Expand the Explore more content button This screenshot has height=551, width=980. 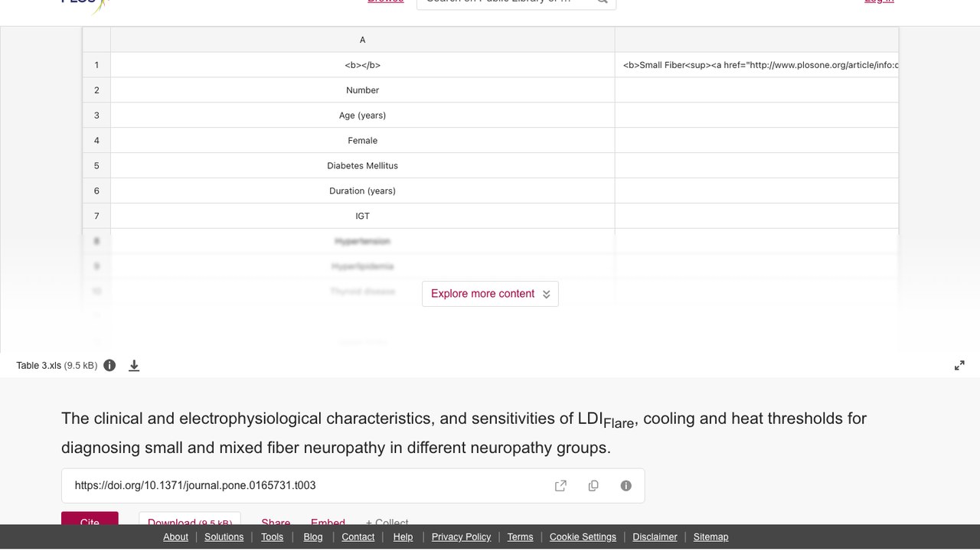(490, 294)
